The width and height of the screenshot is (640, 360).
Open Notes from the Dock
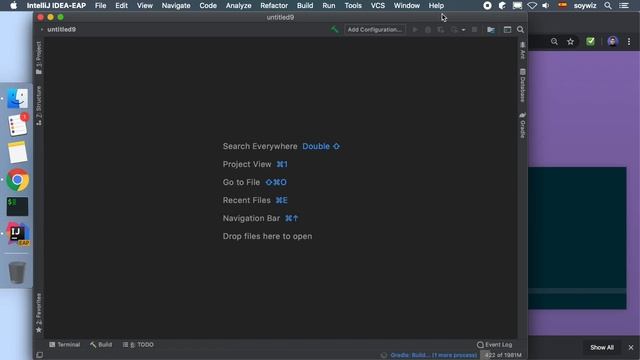point(18,153)
